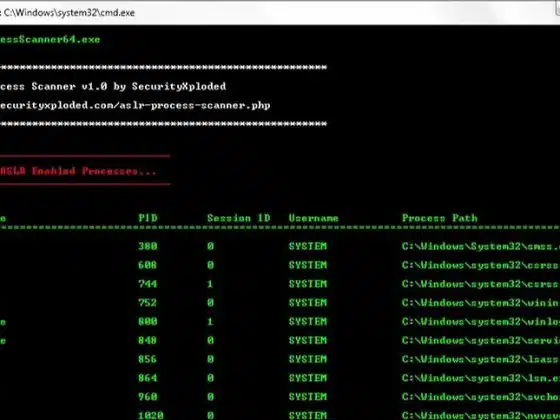This screenshot has height=420, width=560.
Task: Click the lsm process path in row 864
Action: 481,378
